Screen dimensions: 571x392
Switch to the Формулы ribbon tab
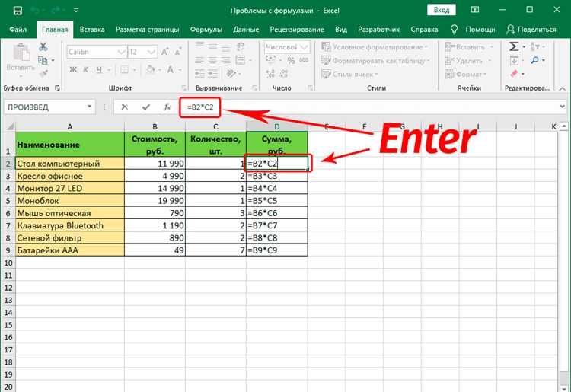coord(206,30)
